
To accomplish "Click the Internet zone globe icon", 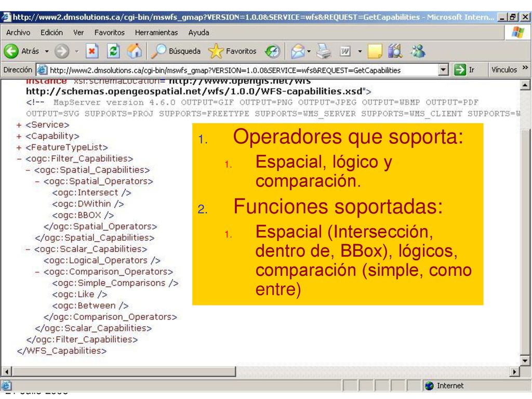I will pyautogui.click(x=429, y=386).
